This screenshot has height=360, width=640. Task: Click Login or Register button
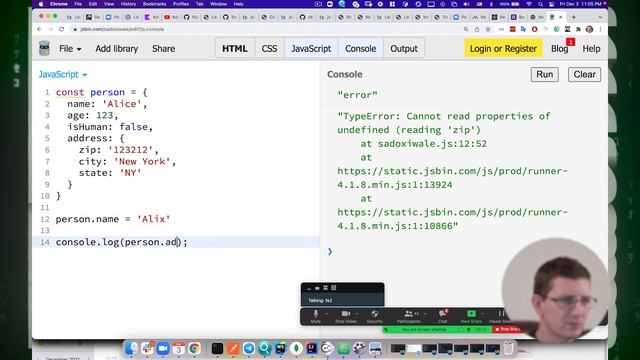pyautogui.click(x=503, y=49)
